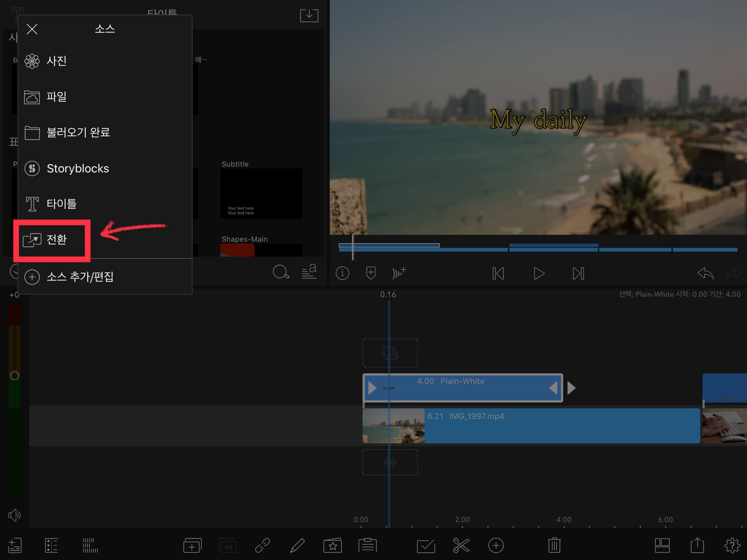This screenshot has height=560, width=747.
Task: Select the IMG_1997.mp4 video clip
Action: tap(562, 426)
